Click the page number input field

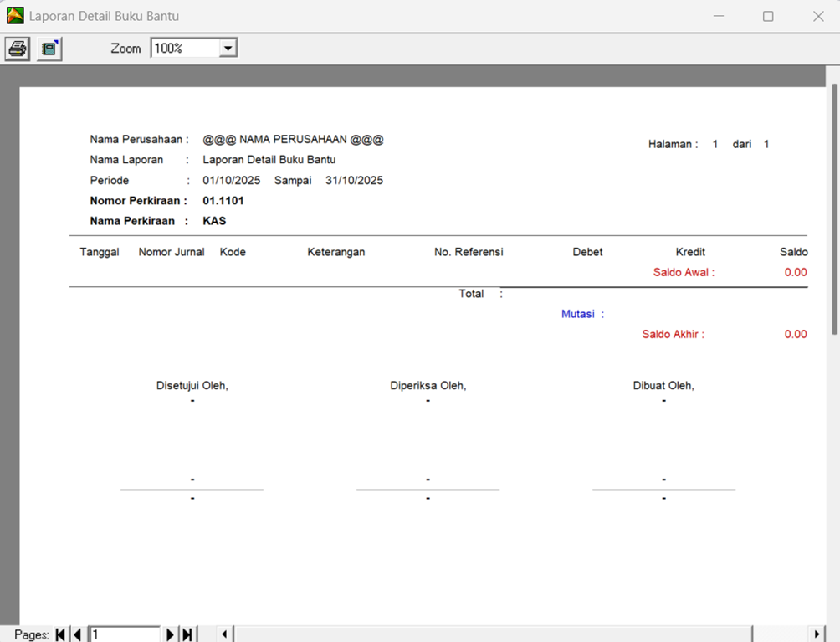(124, 634)
